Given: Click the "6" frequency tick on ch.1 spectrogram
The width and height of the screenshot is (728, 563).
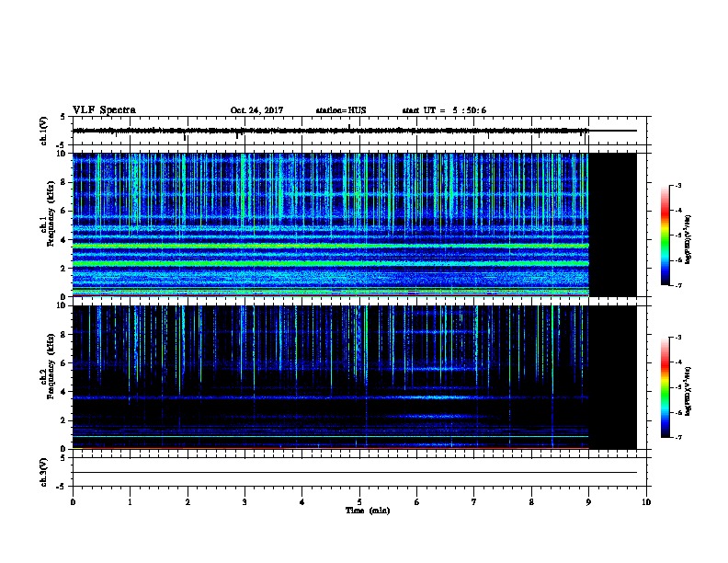Looking at the screenshot, I should (x=64, y=212).
